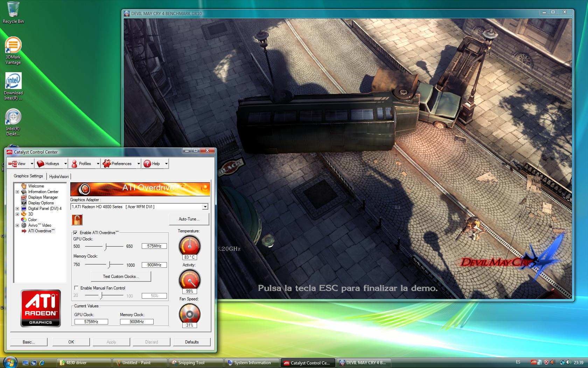The image size is (588, 368).
Task: Click the Memory Clock 900MHz value field
Action: [154, 265]
